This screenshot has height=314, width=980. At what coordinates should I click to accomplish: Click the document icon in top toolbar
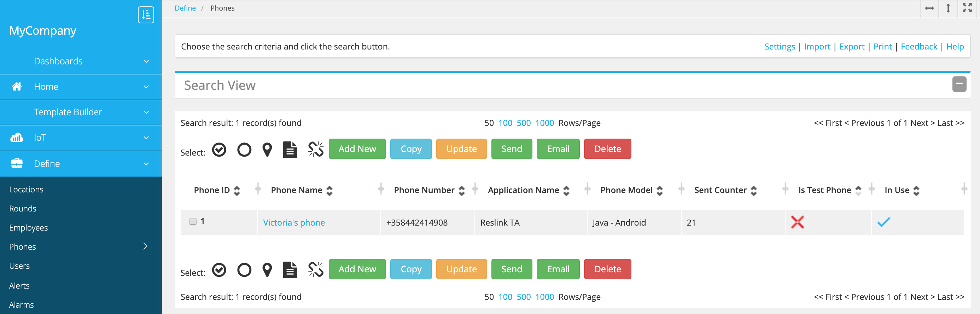(x=290, y=150)
